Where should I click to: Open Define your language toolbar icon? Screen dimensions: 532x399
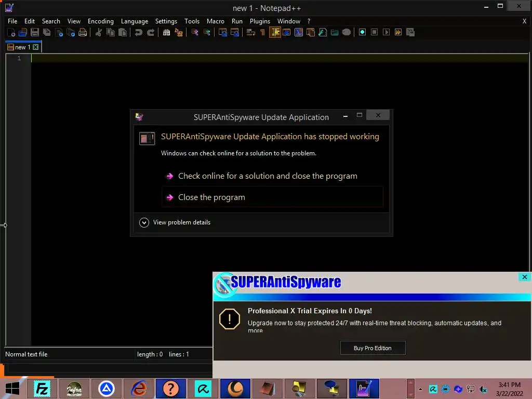pos(287,33)
